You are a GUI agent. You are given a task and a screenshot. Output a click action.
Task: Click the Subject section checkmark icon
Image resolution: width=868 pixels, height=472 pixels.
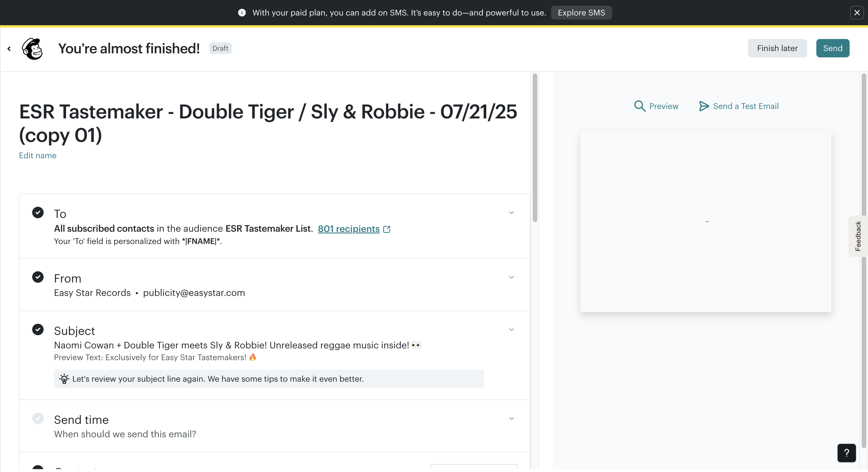tap(38, 329)
